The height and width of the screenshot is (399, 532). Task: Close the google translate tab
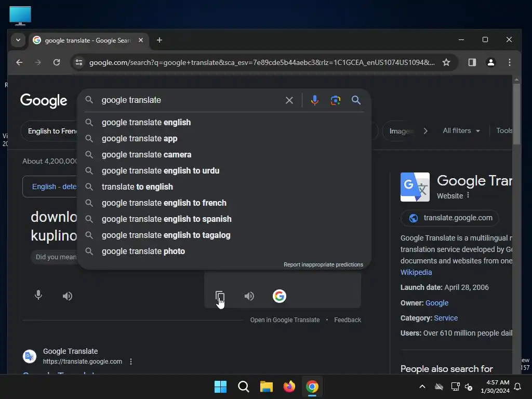[x=140, y=40]
